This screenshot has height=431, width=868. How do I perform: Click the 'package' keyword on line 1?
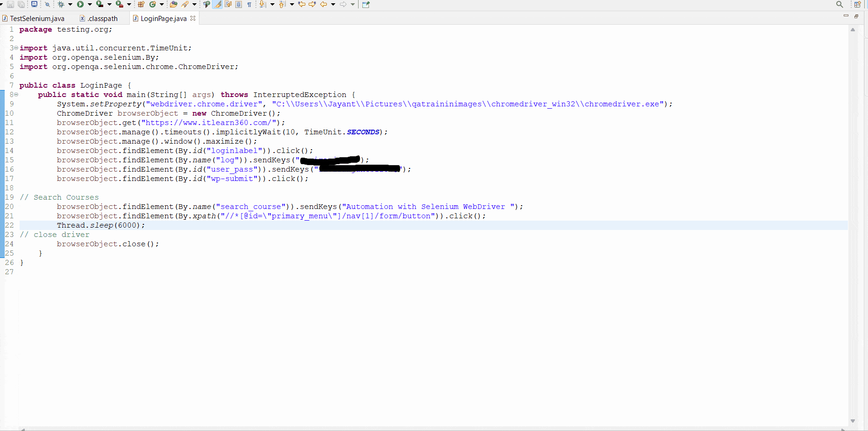click(x=35, y=29)
